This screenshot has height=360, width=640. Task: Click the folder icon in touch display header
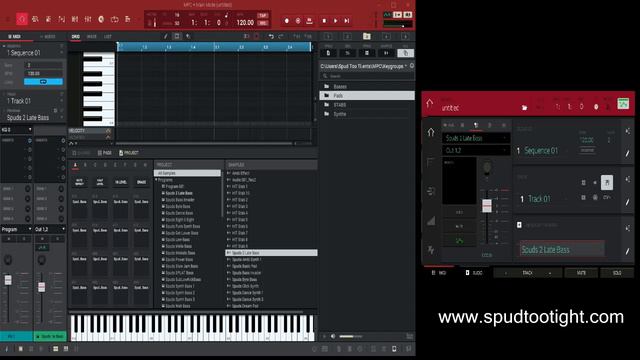click(x=524, y=108)
